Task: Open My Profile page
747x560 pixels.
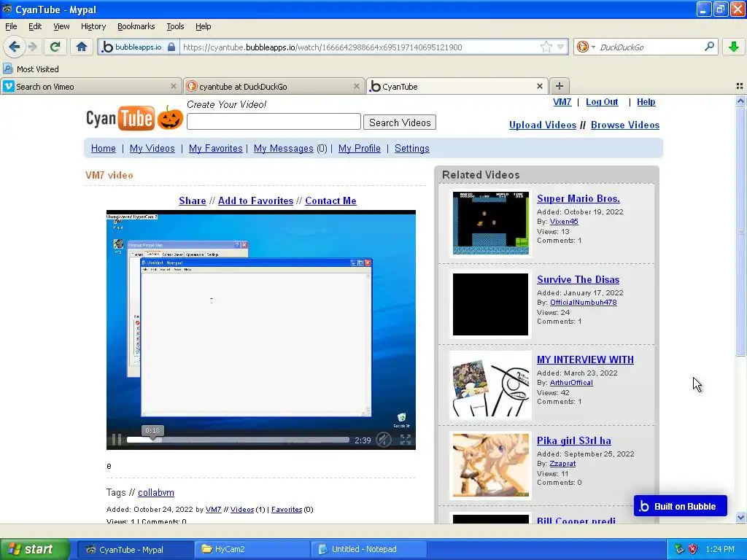Action: click(359, 148)
